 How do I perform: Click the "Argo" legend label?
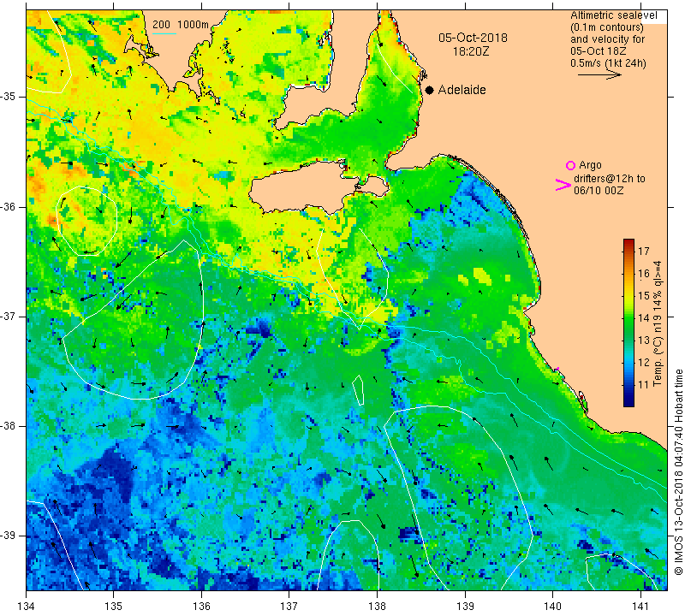(590, 165)
